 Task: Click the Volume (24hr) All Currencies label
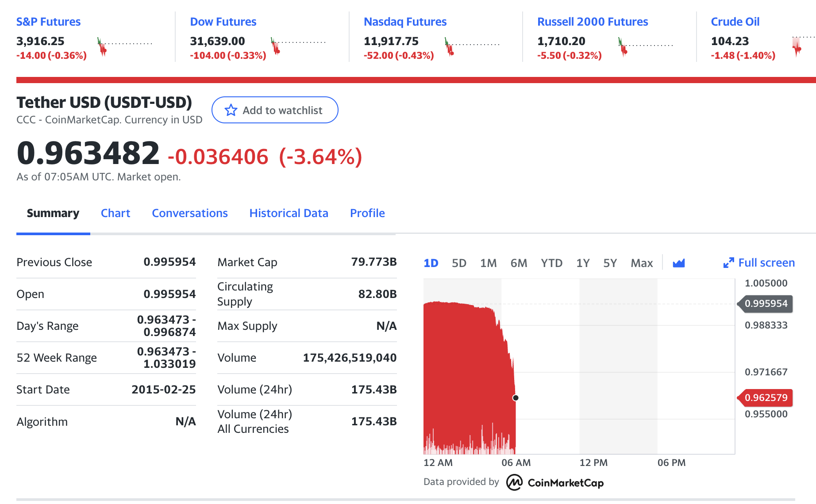pos(254,421)
